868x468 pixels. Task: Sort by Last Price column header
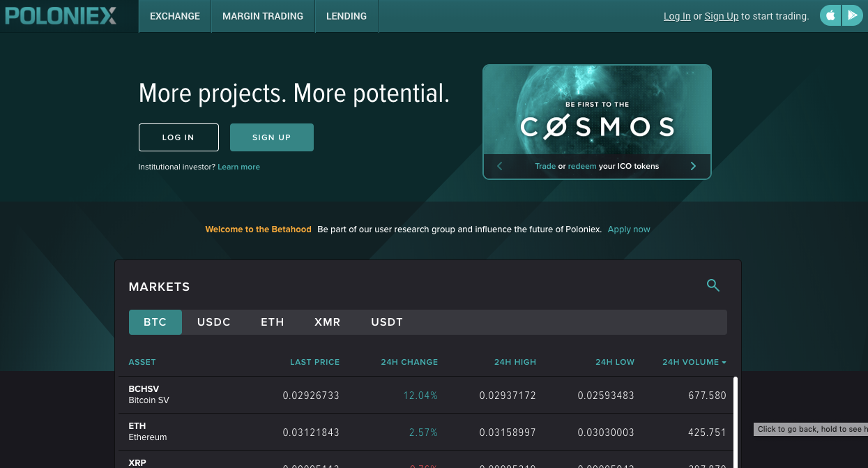point(315,362)
